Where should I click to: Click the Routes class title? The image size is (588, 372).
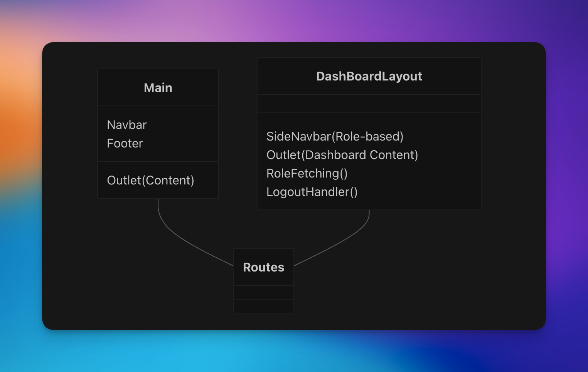264,267
